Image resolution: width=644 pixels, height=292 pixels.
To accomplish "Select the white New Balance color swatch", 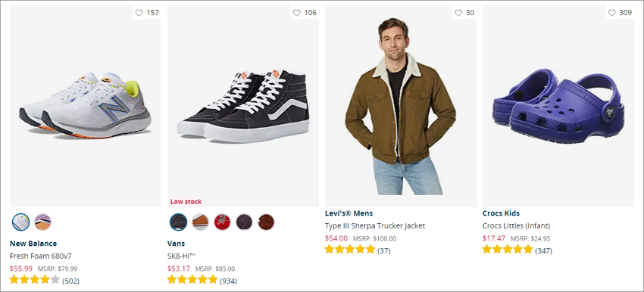I will click(20, 222).
